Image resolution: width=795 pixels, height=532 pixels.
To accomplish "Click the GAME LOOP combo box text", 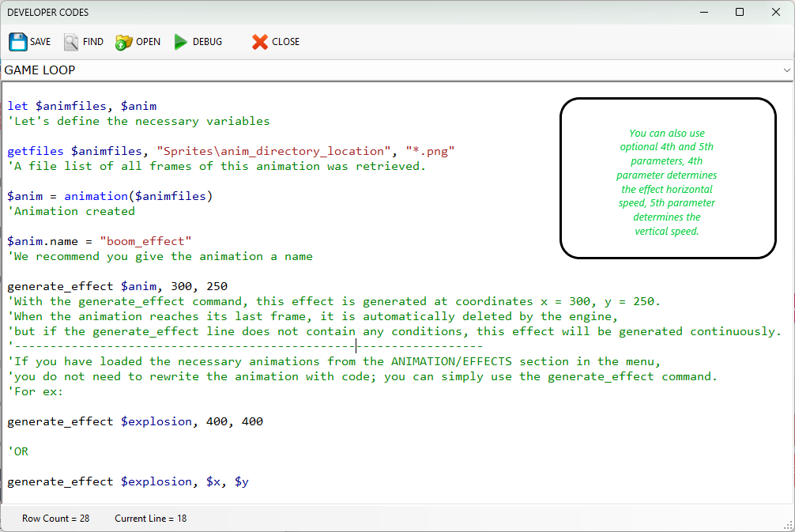I will (40, 70).
